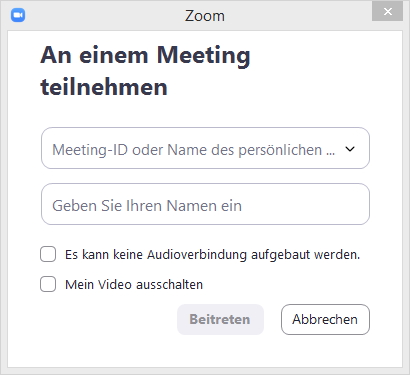Select the word 'teilnehmen' in the heading
The width and height of the screenshot is (410, 375).
point(104,87)
